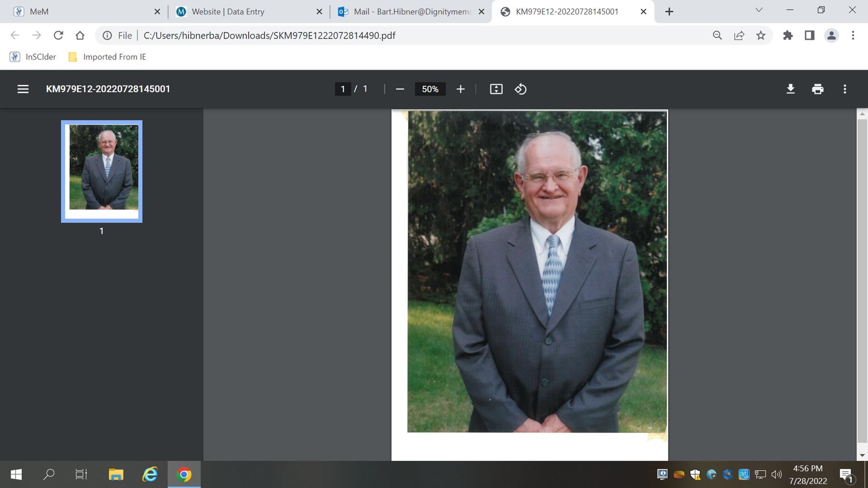
Task: Toggle the browser side panel
Action: coord(809,35)
